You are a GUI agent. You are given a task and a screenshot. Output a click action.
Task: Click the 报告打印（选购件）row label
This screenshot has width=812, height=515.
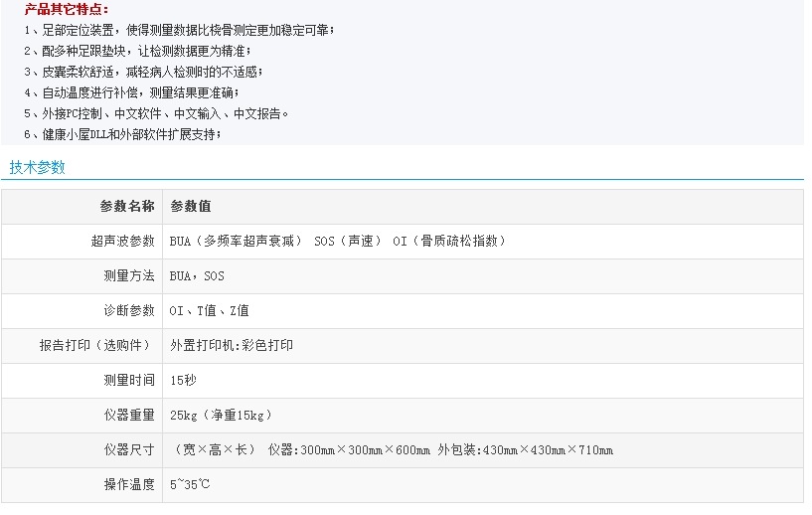tap(97, 346)
